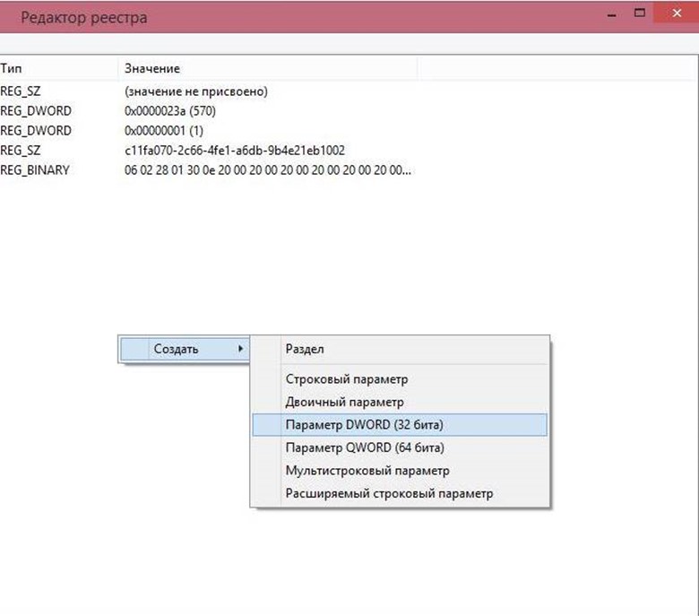
Task: Select Двоичный параметр in the submenu
Action: pos(344,403)
